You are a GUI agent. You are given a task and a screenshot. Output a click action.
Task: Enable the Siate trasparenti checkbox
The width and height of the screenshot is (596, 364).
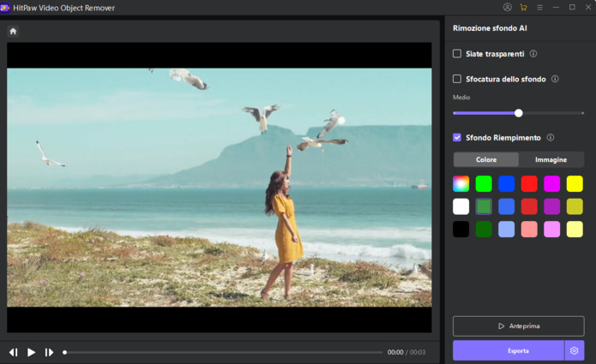pyautogui.click(x=457, y=54)
